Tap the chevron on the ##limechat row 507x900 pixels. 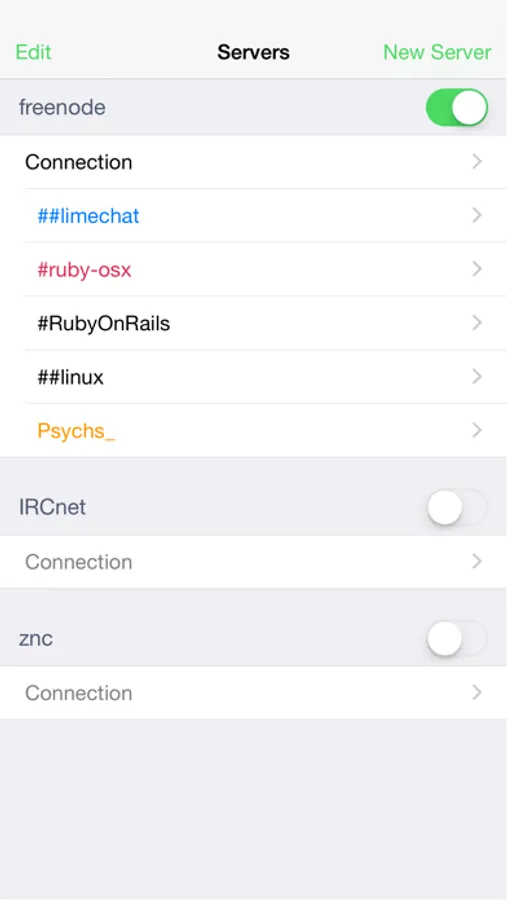pyautogui.click(x=477, y=216)
